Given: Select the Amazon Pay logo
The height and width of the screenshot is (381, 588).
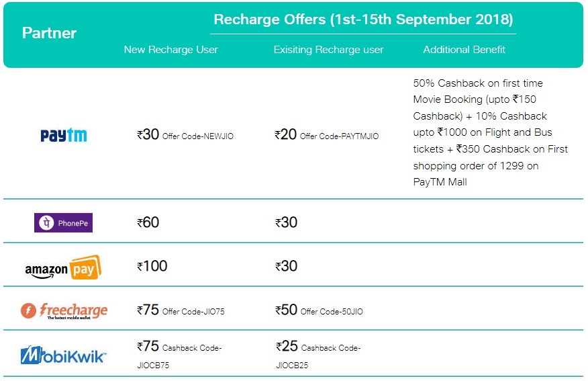Looking at the screenshot, I should 63,267.
